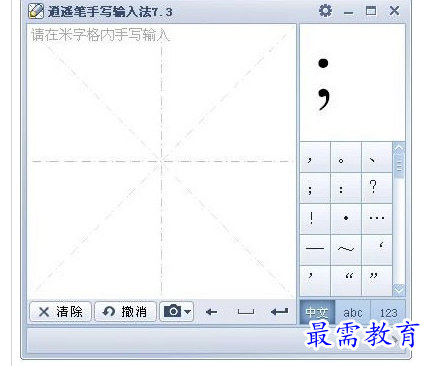
Task: Click the pencil app icon in title bar
Action: (x=36, y=11)
